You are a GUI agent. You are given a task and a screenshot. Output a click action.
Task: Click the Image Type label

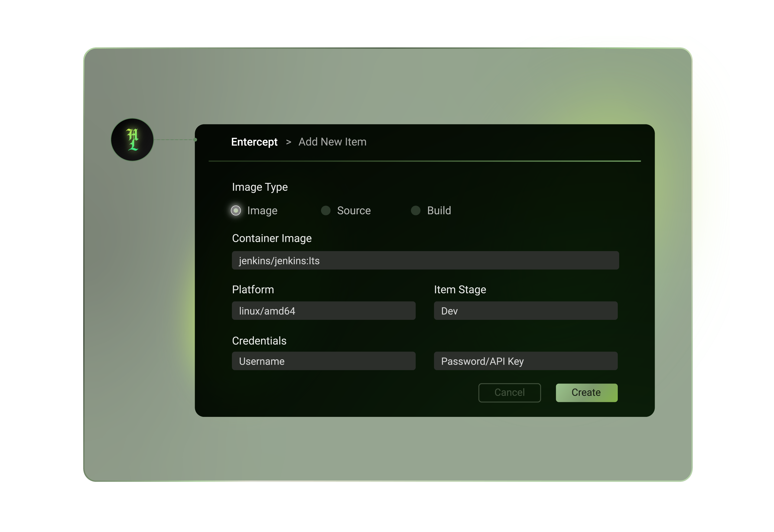260,187
